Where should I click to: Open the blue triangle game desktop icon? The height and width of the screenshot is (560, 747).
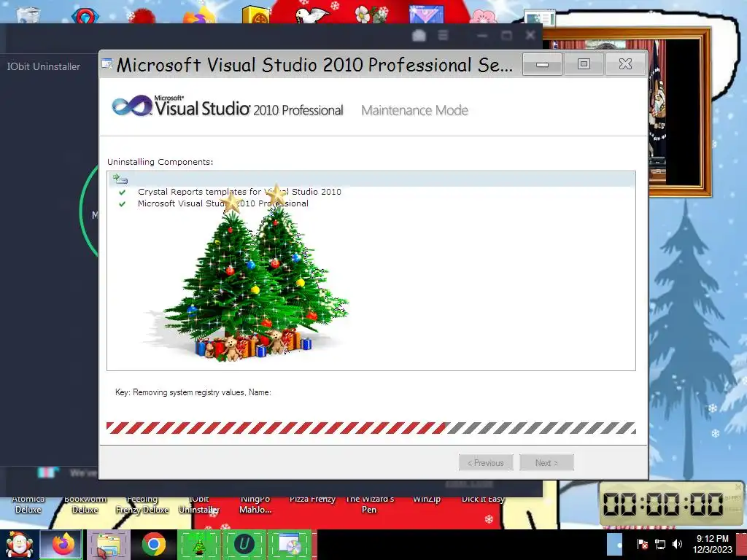[426, 15]
